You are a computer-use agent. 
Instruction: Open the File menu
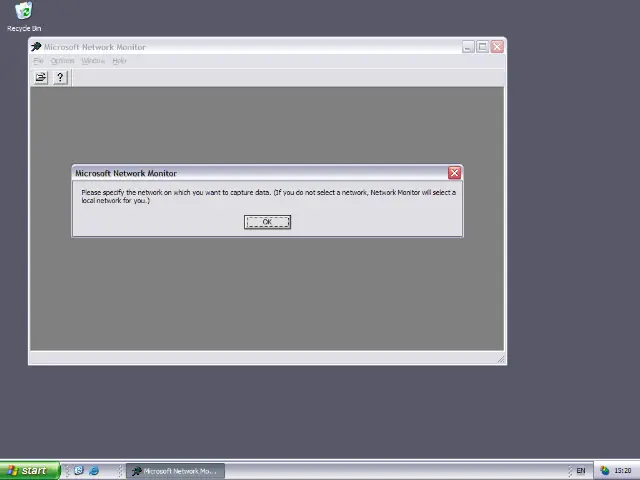(38, 61)
